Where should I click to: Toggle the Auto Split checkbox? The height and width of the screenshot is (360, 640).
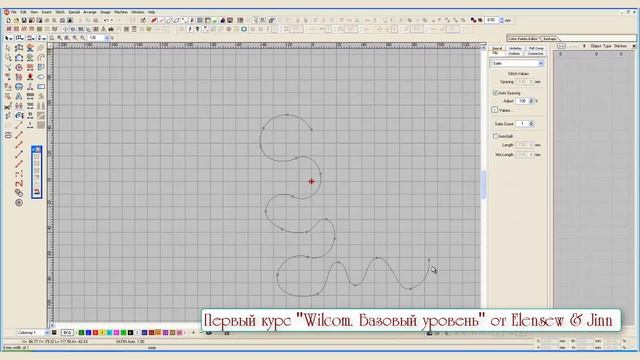[496, 136]
